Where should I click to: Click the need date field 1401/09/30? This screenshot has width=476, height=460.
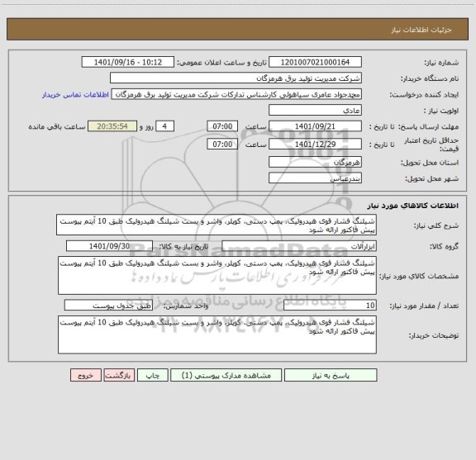click(109, 246)
